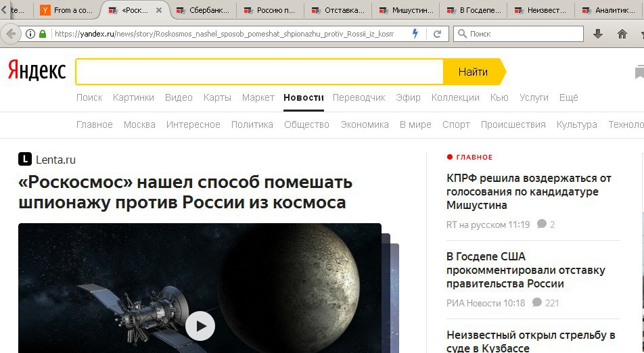This screenshot has width=644, height=353.
Task: Click the browser Поиск search box
Action: (518, 34)
